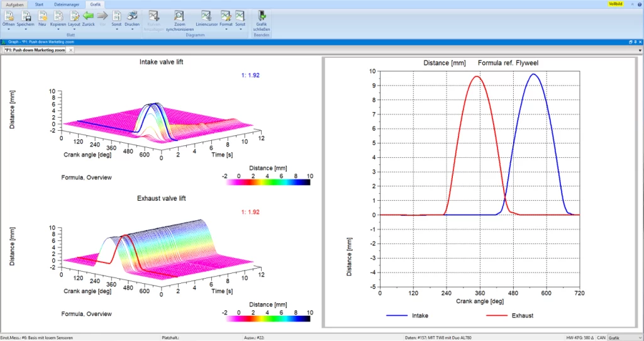Close the graphic with Grafik schließen
644x341 pixels.
pyautogui.click(x=262, y=16)
